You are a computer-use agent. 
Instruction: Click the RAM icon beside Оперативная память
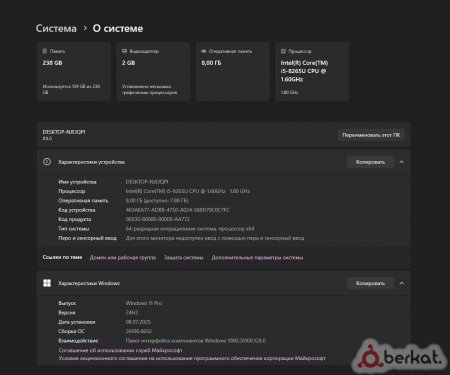(204, 51)
